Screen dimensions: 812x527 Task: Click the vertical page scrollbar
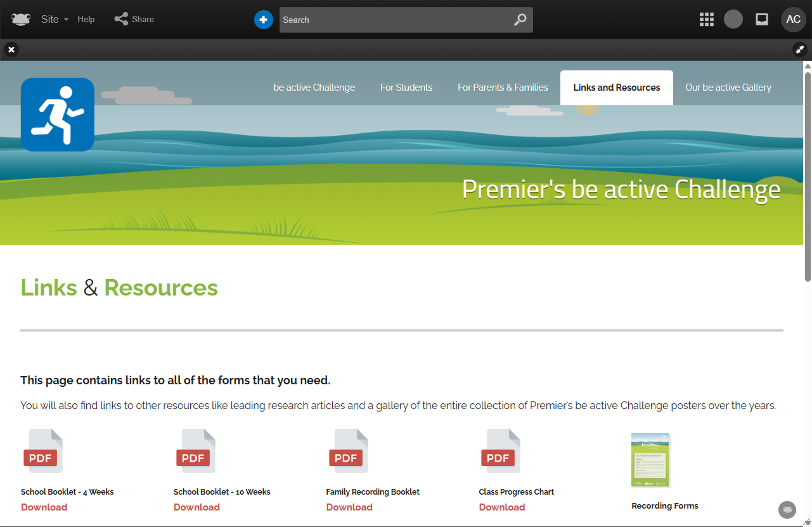pos(808,172)
